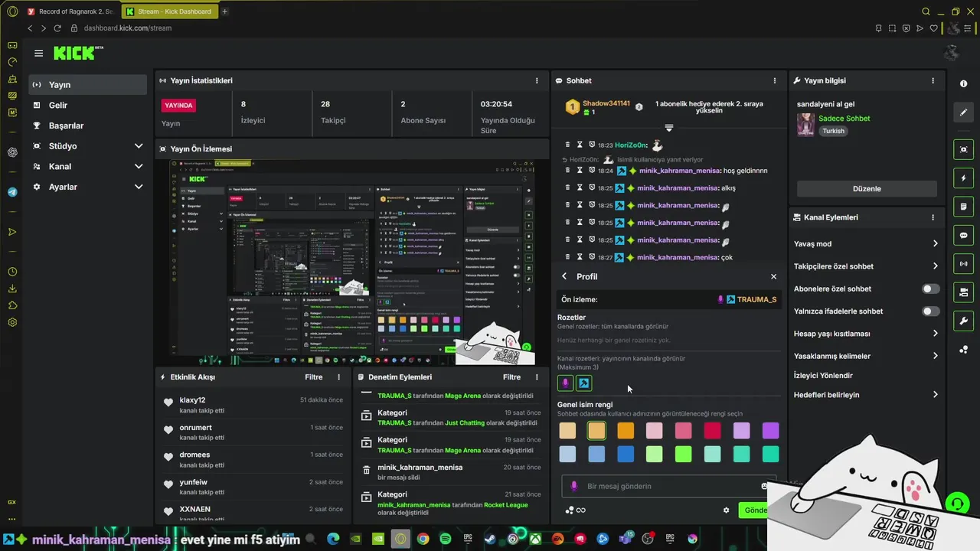Open the Başarılar sidebar page
This screenshot has width=980, height=551.
tap(87, 126)
